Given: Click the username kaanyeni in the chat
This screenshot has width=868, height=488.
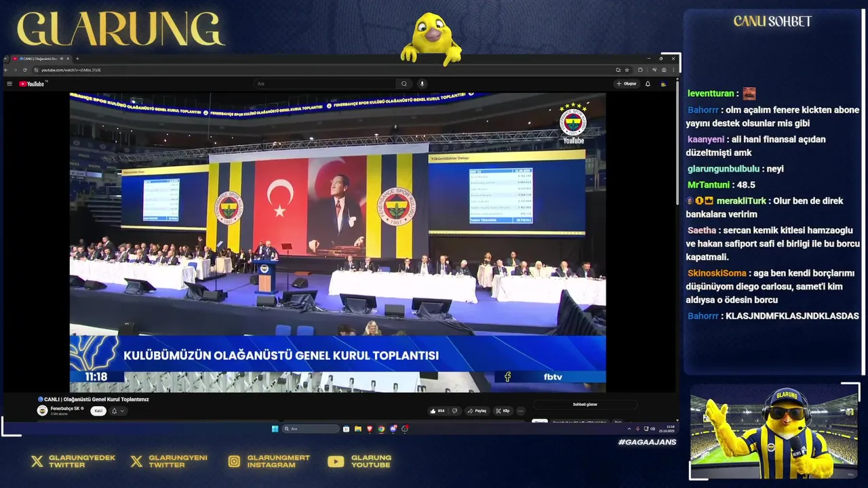Looking at the screenshot, I should [705, 139].
